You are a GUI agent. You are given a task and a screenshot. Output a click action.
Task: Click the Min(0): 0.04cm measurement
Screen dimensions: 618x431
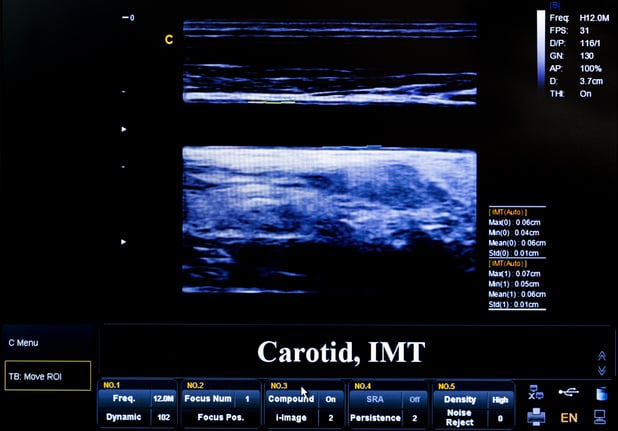(514, 233)
